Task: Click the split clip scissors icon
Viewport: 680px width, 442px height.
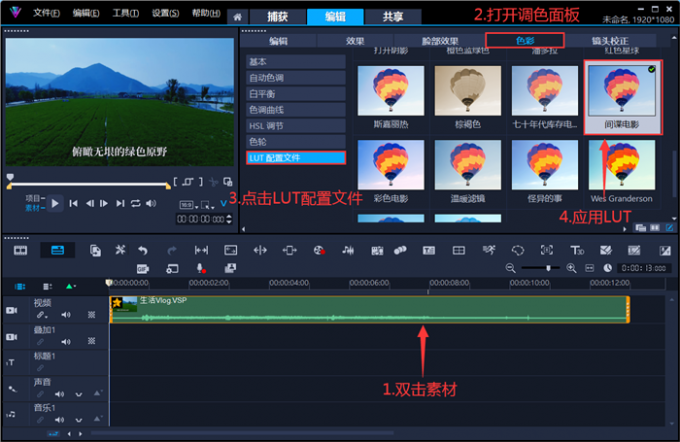Action: (213, 182)
